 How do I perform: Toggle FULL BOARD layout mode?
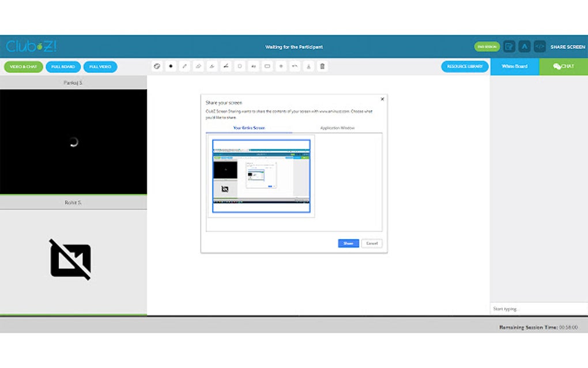tap(63, 66)
